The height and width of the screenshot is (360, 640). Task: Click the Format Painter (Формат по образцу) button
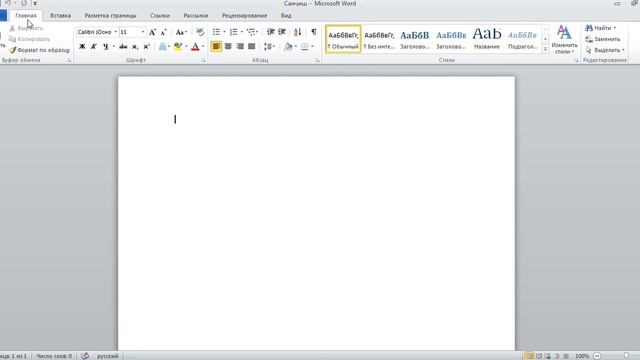39,50
